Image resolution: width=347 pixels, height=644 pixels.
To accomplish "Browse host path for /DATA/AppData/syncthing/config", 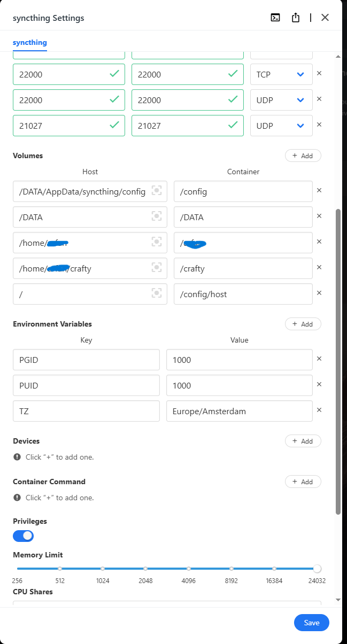I will tap(156, 191).
